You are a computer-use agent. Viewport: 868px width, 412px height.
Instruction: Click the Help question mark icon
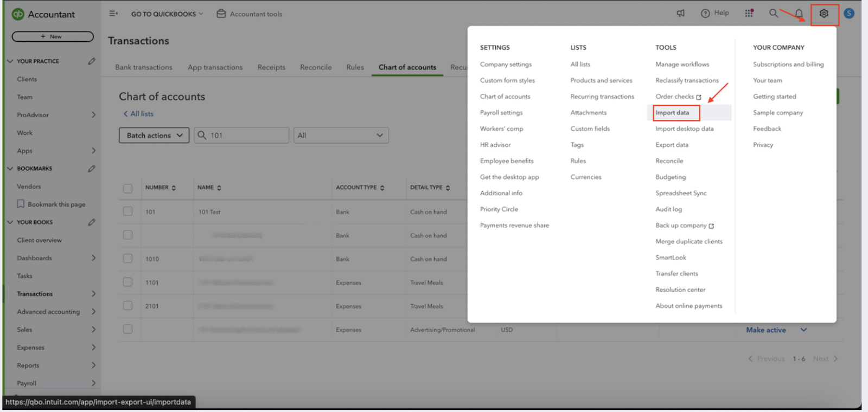705,14
